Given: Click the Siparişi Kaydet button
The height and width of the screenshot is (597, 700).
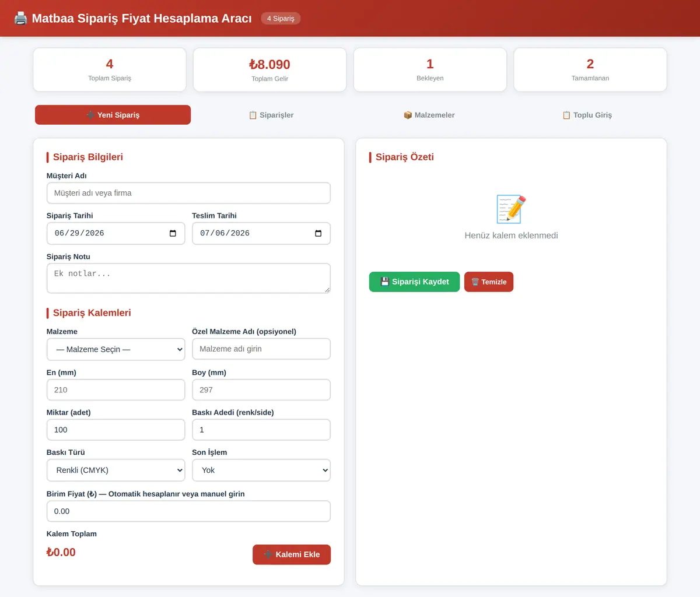Looking at the screenshot, I should click(414, 282).
